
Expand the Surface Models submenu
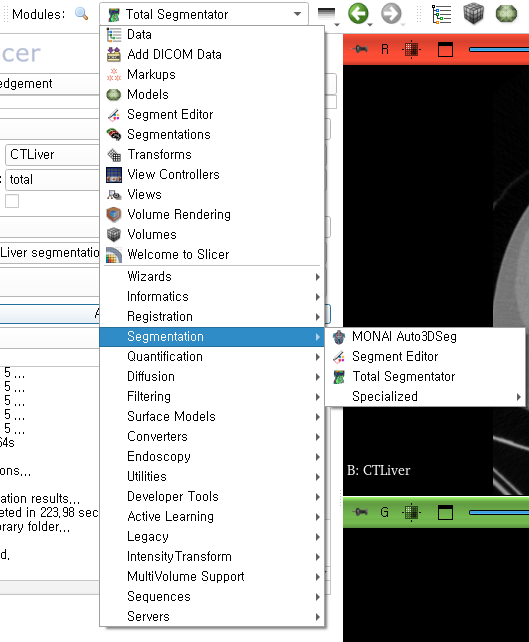coord(212,417)
